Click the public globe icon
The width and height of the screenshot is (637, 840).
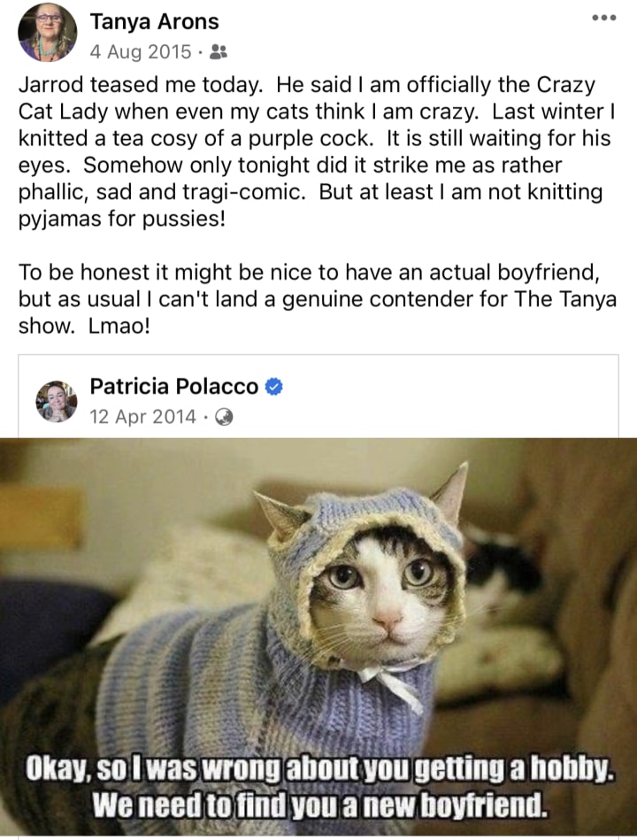[x=224, y=417]
